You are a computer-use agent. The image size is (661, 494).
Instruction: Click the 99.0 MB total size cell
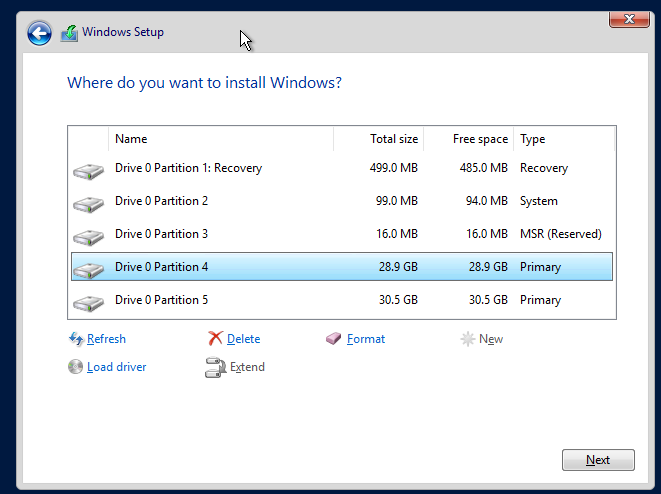[x=397, y=201]
